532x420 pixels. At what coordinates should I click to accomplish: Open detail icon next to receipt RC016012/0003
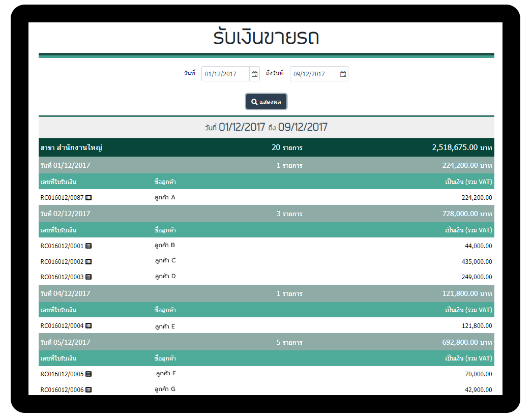88,277
